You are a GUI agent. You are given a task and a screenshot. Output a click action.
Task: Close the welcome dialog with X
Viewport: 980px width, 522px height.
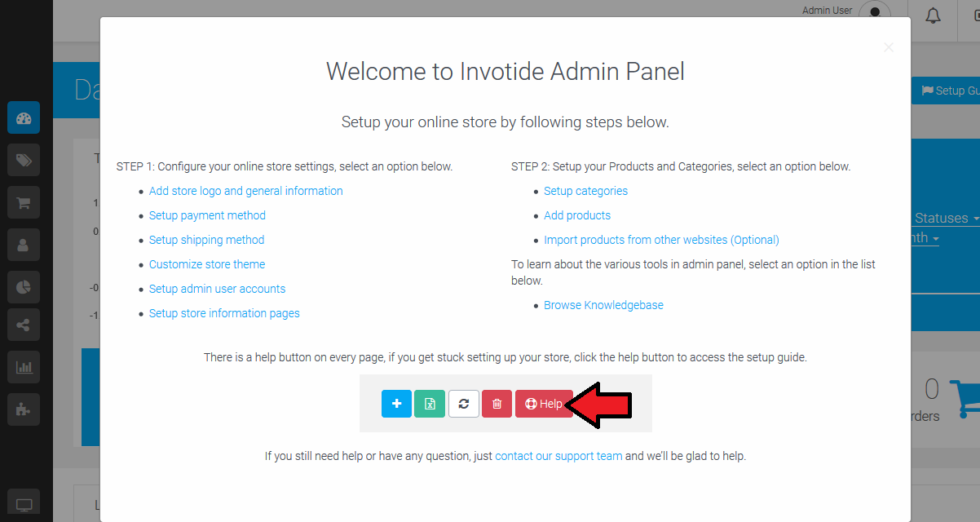(x=889, y=47)
